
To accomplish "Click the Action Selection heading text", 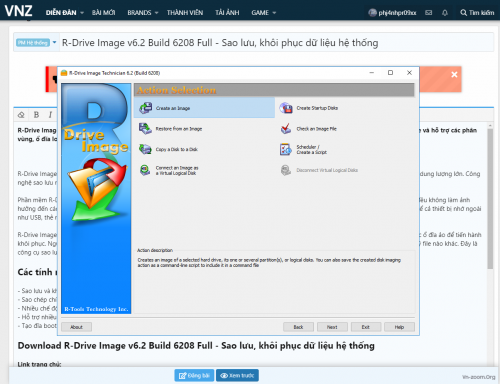I will tap(177, 90).
